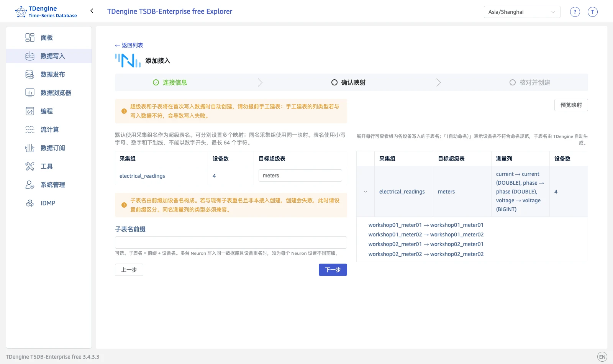Viewport: 613px width, 364px height.
Task: Switch language via the EN icon
Action: [x=602, y=357]
